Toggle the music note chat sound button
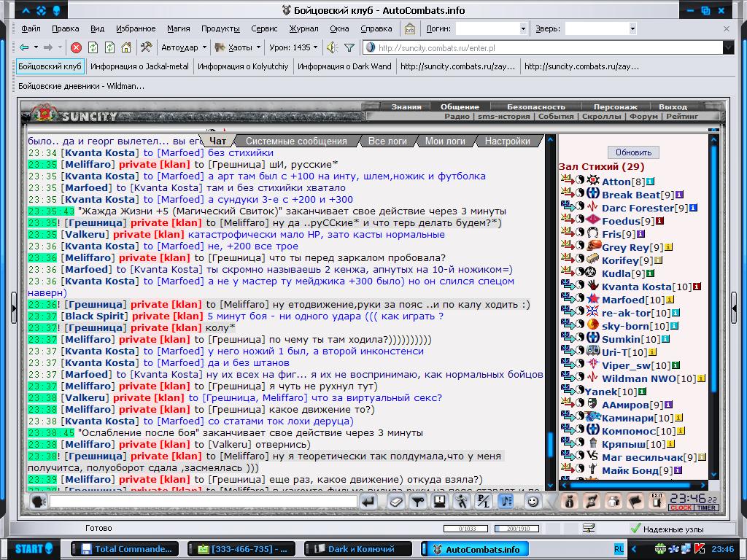747x560 pixels. tap(506, 502)
